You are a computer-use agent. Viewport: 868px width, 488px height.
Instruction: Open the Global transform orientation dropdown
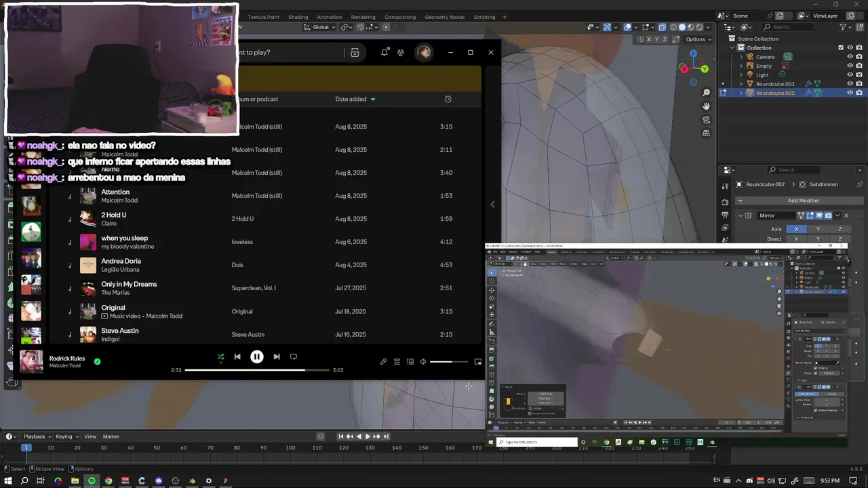[320, 27]
